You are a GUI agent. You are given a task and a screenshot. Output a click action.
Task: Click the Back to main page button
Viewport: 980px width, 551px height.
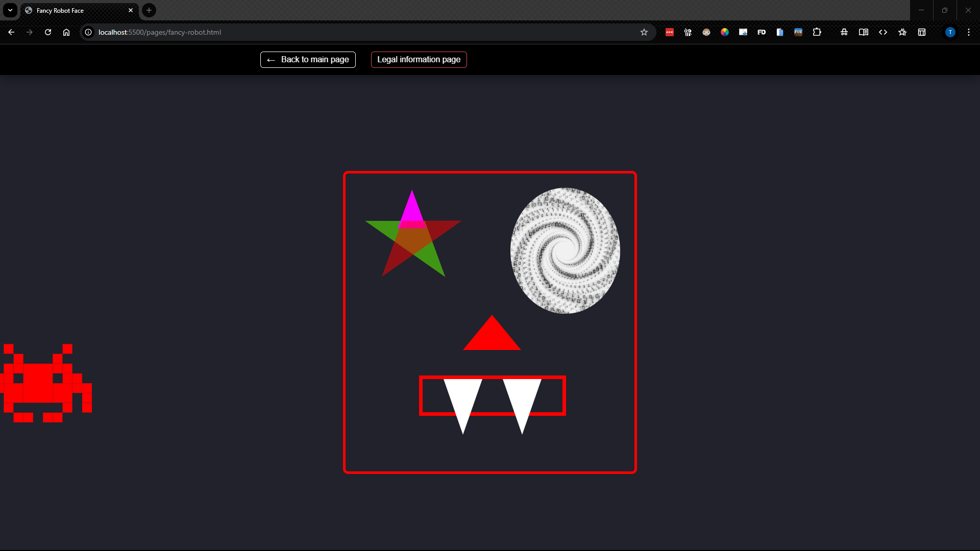click(308, 60)
